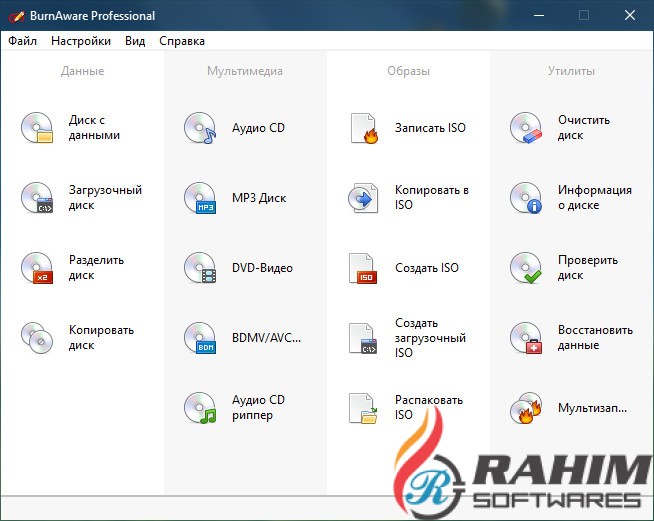Choose the MP3 Диск icon

click(200, 198)
